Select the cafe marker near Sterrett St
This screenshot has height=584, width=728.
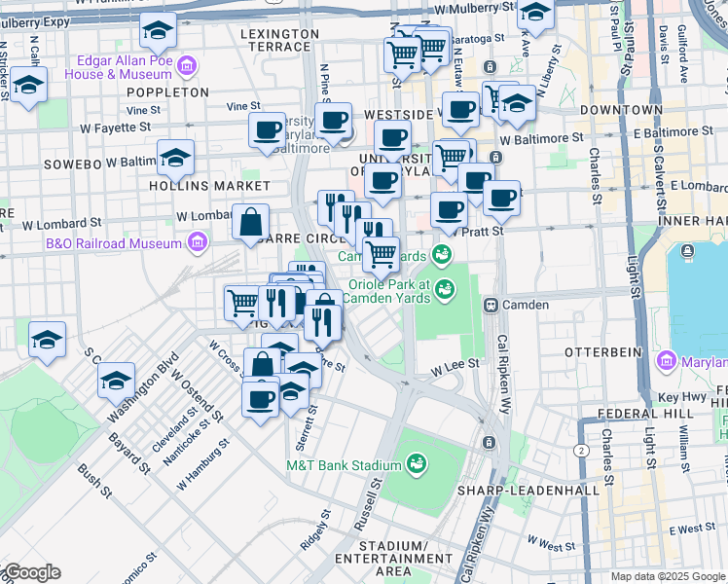click(x=261, y=400)
